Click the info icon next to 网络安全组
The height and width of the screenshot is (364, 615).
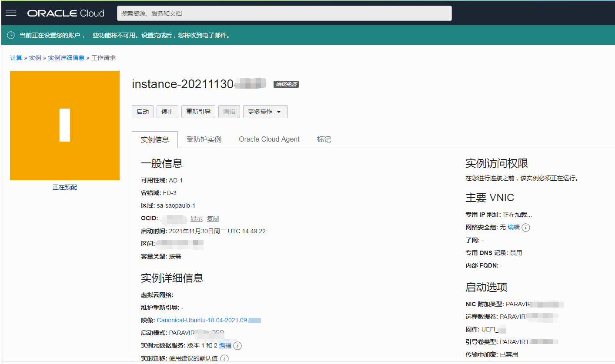[x=526, y=227]
